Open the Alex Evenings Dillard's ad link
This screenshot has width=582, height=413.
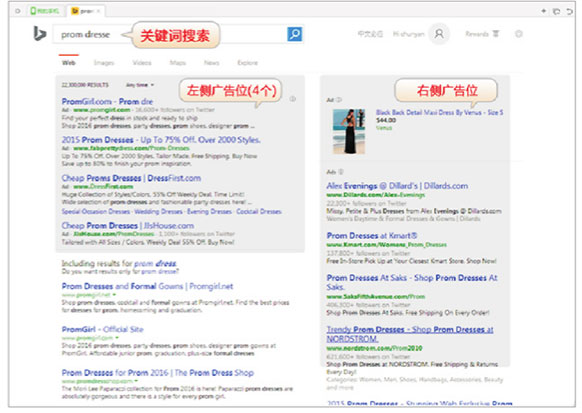[x=397, y=186]
